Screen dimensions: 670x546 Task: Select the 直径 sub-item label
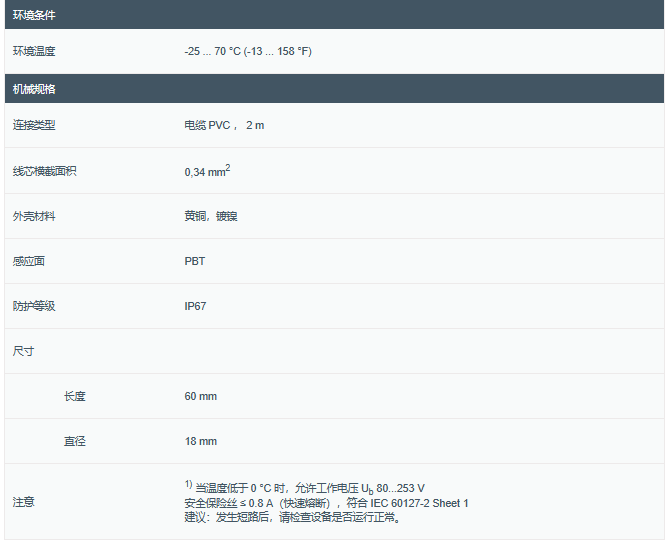[75, 441]
